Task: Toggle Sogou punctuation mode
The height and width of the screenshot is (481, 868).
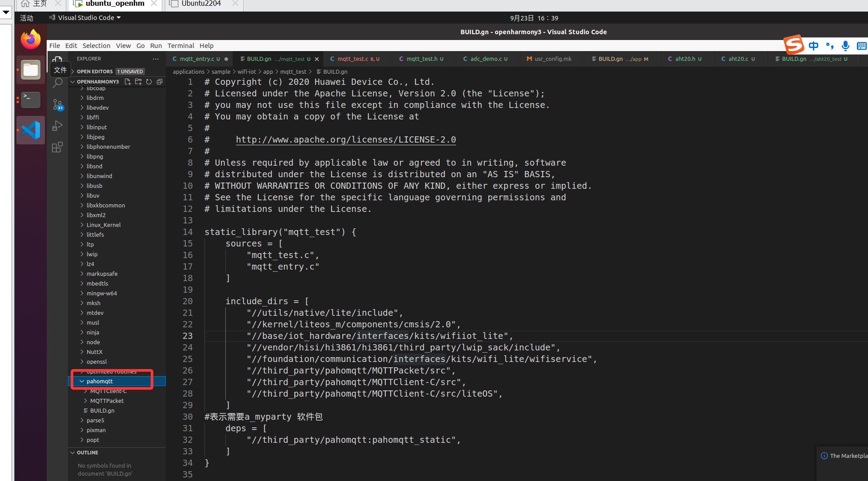Action: point(829,46)
